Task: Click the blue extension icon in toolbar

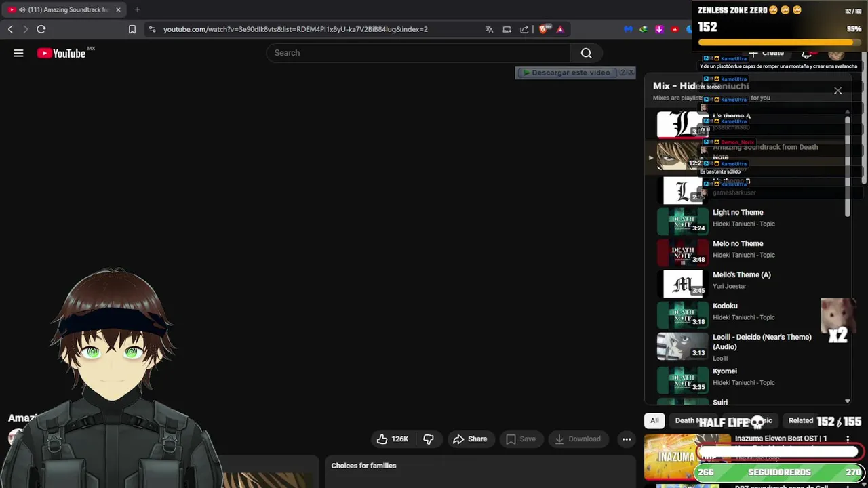Action: (628, 29)
